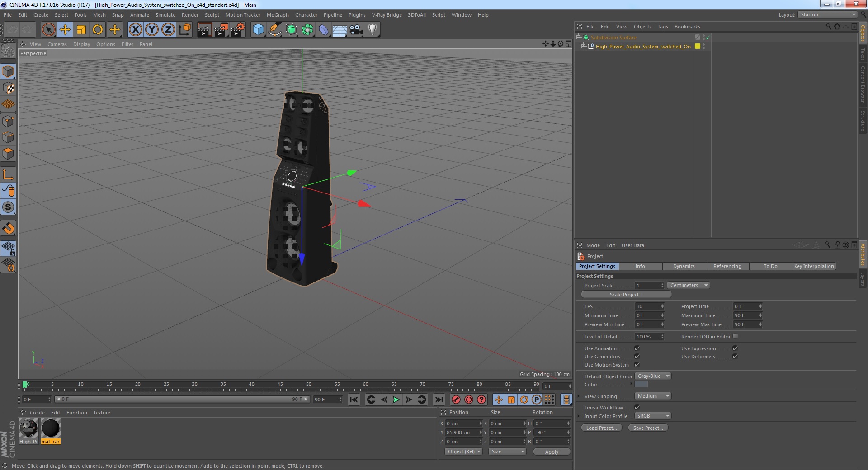
Task: Toggle Subdivision Surface enabled checkmark
Action: coord(708,38)
